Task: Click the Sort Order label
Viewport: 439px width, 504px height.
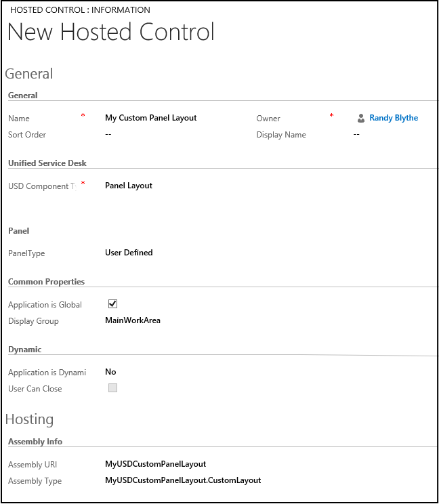Action: click(27, 135)
